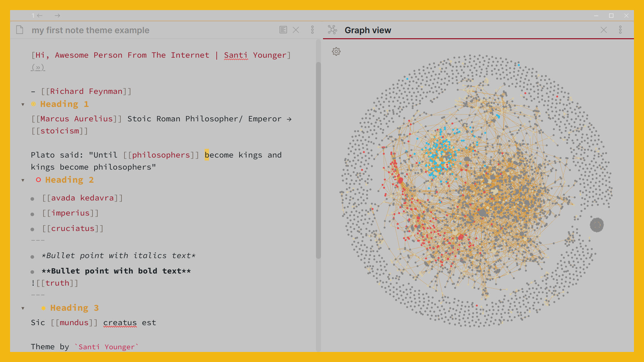Click the more options kebab menu icon
The width and height of the screenshot is (644, 362).
point(312,29)
